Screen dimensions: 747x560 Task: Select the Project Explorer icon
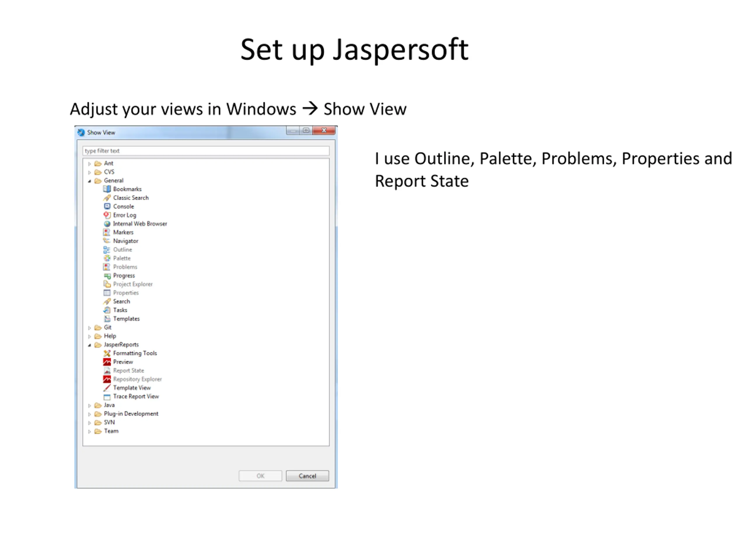[107, 284]
